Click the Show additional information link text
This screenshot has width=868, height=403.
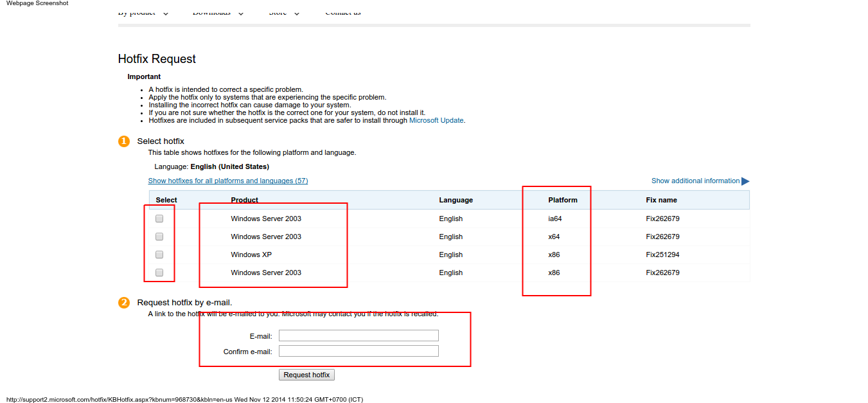tap(695, 181)
